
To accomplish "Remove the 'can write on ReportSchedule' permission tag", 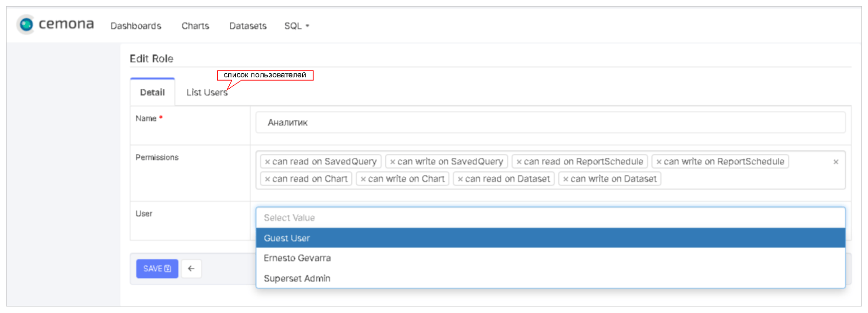I will coord(659,162).
